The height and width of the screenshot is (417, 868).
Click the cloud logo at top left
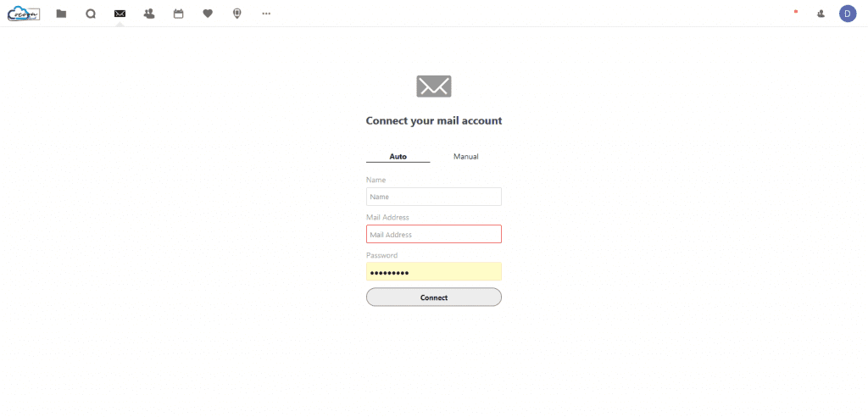point(24,14)
